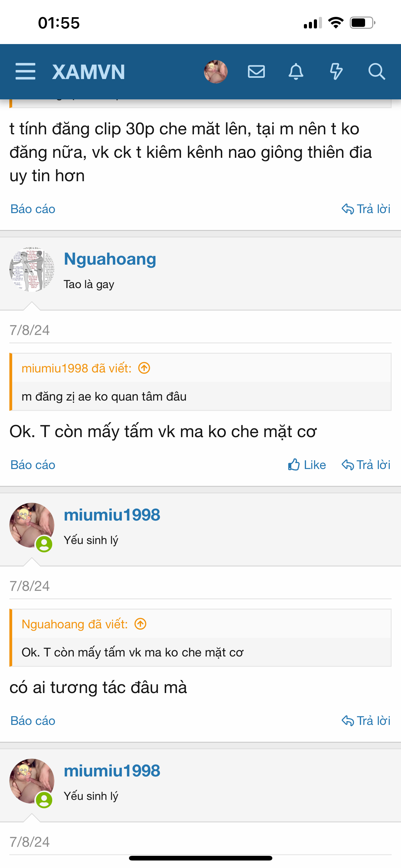The image size is (401, 868).
Task: Open Nguahoang's profile from username
Action: 110,259
